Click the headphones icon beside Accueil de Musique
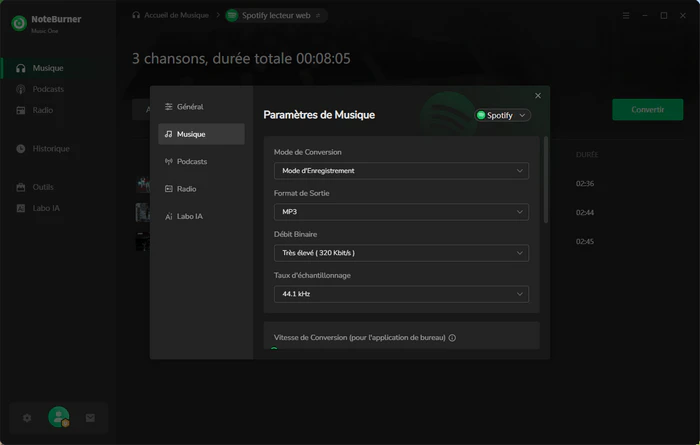This screenshot has height=445, width=700. [x=136, y=15]
